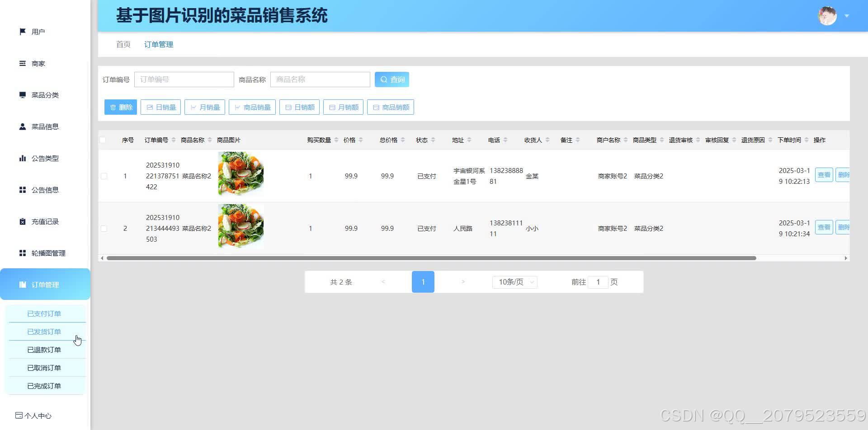Click inside the 订单编号 input field
868x430 pixels.
(184, 79)
